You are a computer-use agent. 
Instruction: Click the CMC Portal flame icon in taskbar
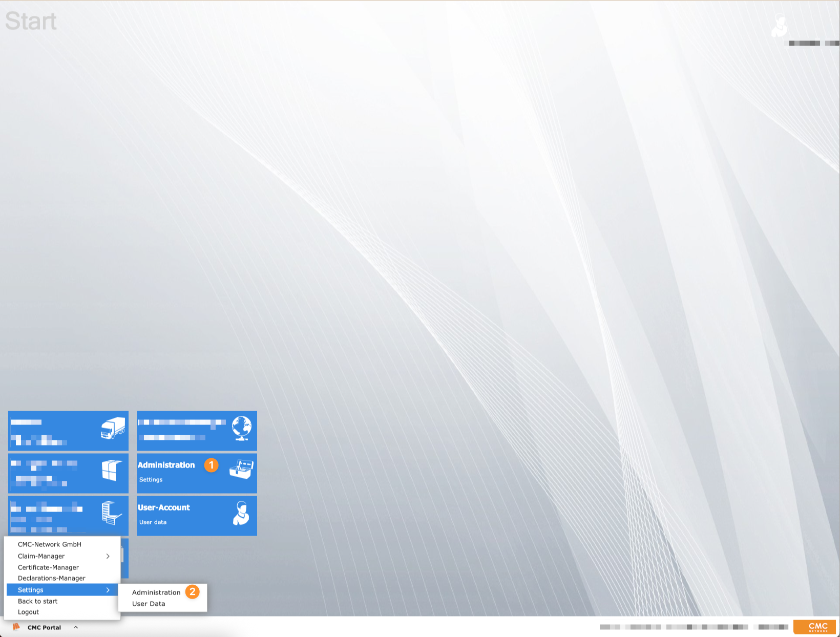click(15, 627)
